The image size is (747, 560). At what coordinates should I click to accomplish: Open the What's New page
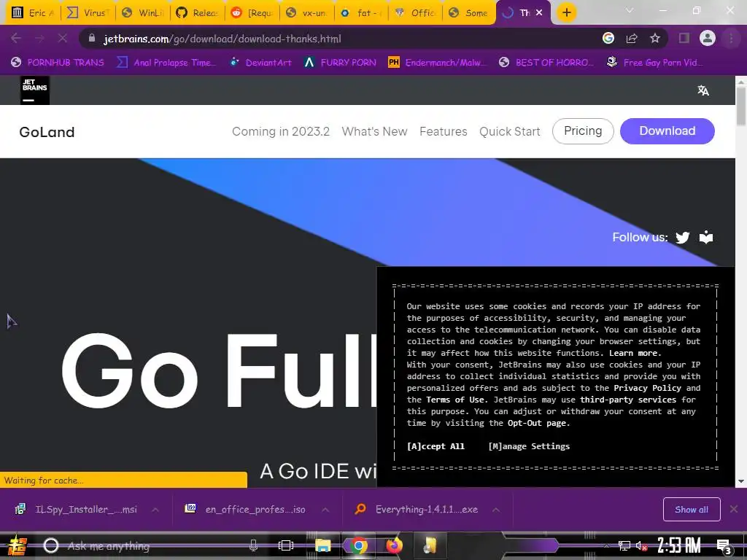(374, 131)
